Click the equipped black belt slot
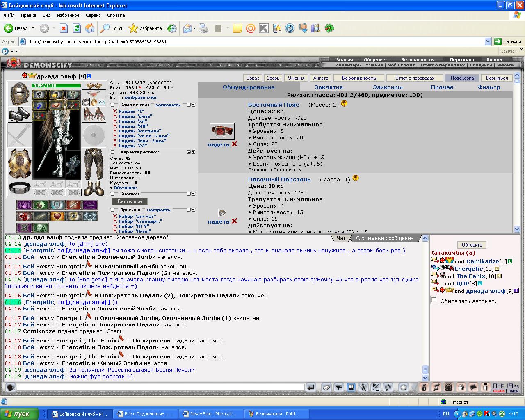The height and width of the screenshot is (420, 525). [19, 188]
